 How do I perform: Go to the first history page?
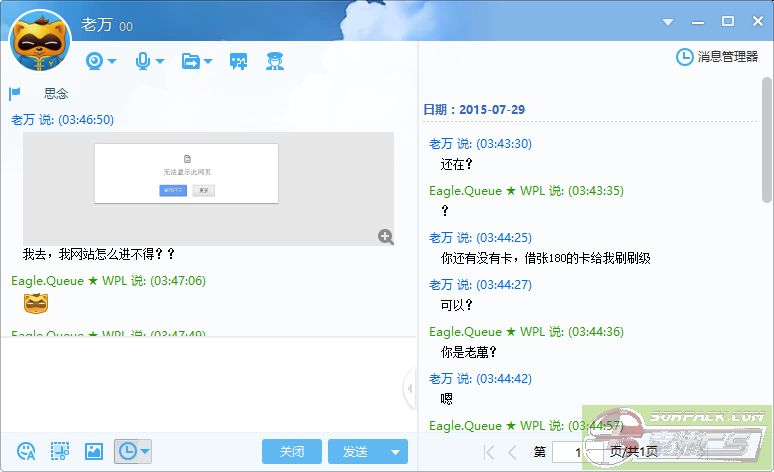pos(489,452)
